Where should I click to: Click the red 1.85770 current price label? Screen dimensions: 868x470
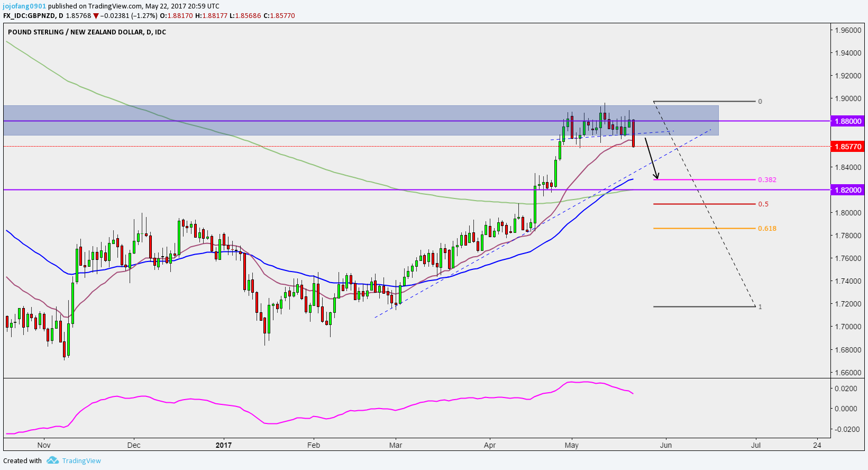848,147
